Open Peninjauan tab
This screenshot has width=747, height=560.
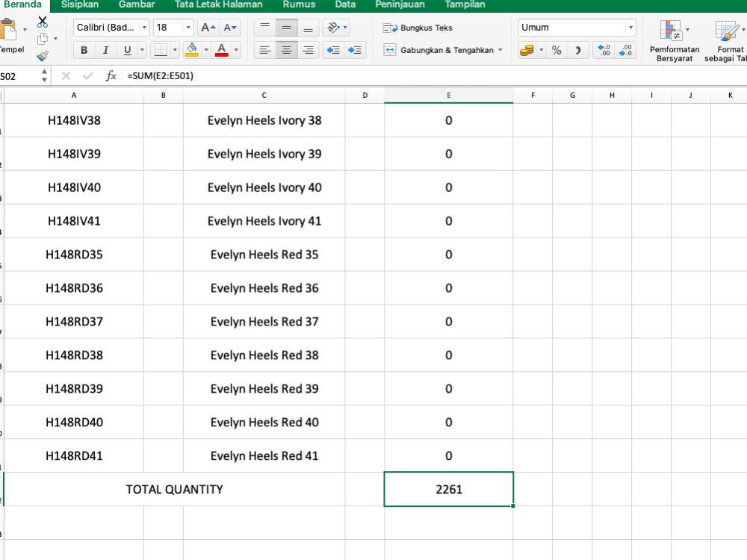point(400,4)
